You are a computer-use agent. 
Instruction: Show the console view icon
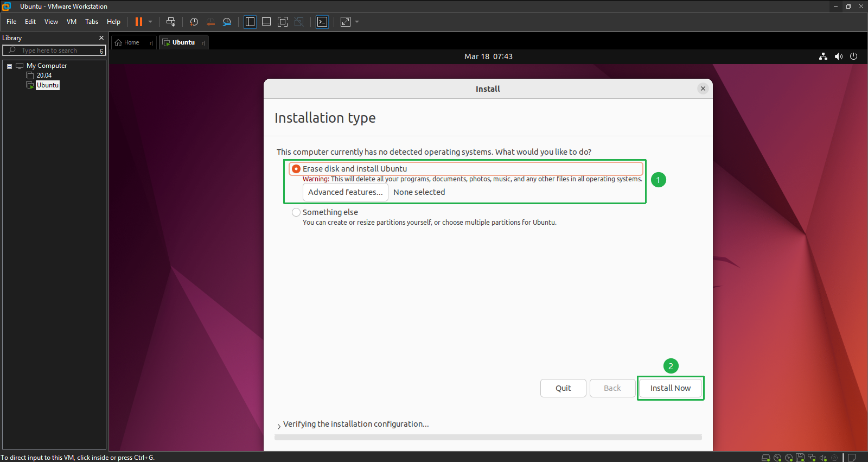[322, 22]
